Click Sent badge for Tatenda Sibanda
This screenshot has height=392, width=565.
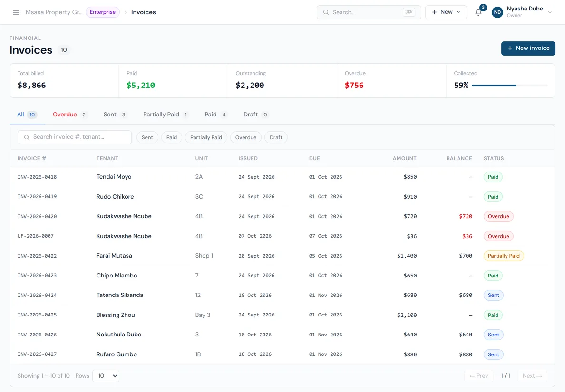click(493, 295)
